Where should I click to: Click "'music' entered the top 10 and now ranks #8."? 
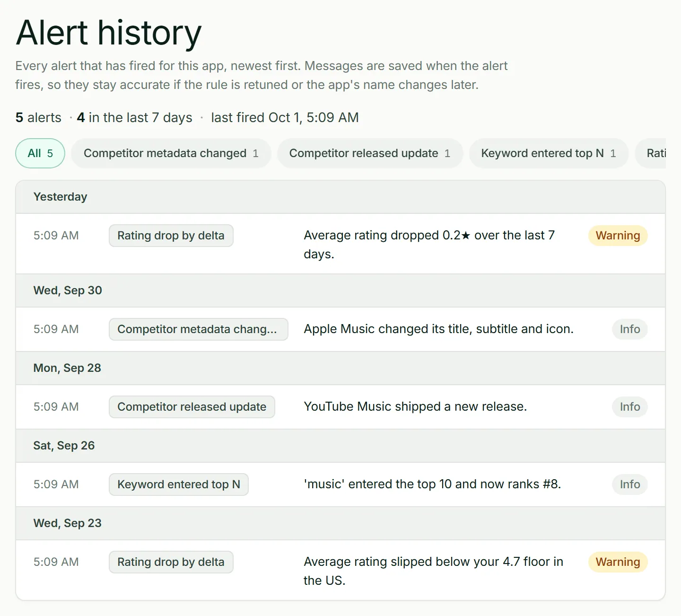click(432, 484)
